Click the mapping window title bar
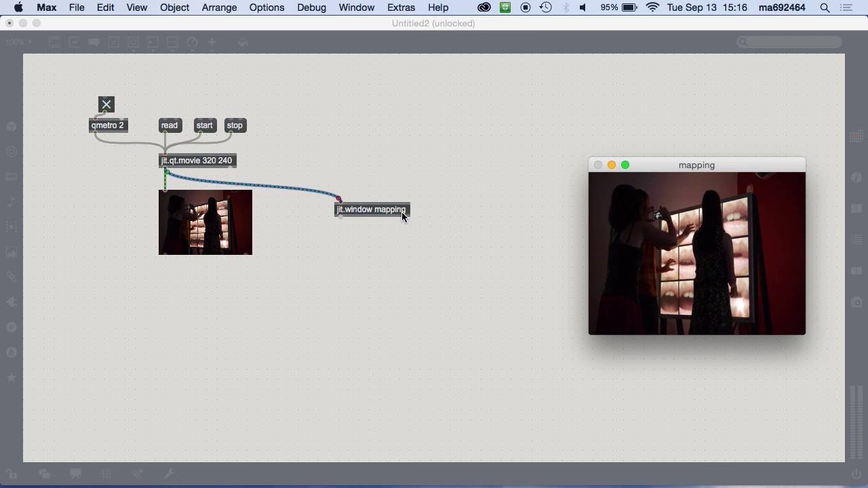 [697, 165]
